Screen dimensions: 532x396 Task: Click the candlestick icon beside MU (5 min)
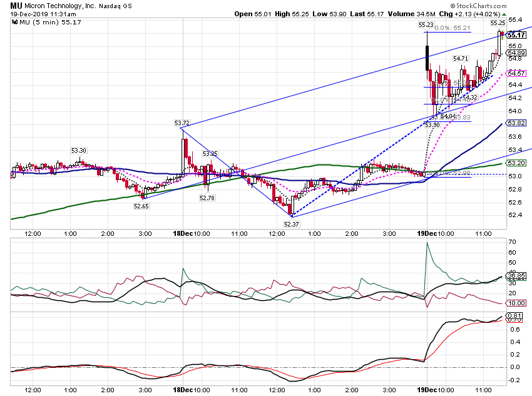pyautogui.click(x=14, y=23)
